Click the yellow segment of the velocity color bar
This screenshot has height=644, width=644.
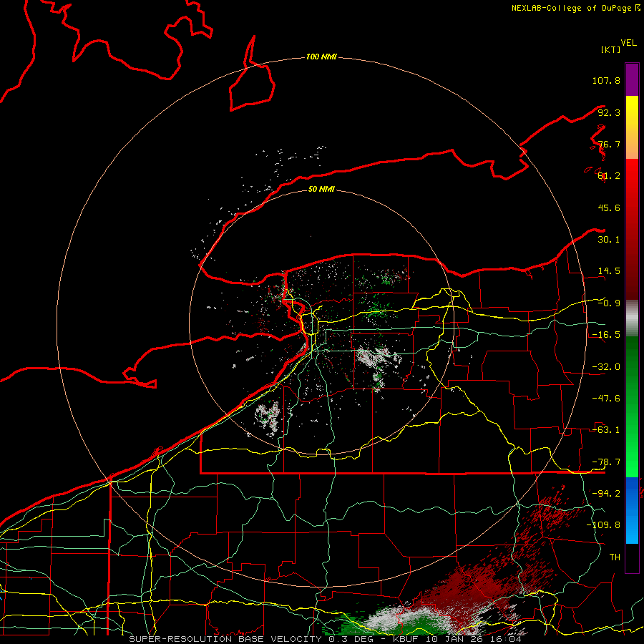(632, 127)
